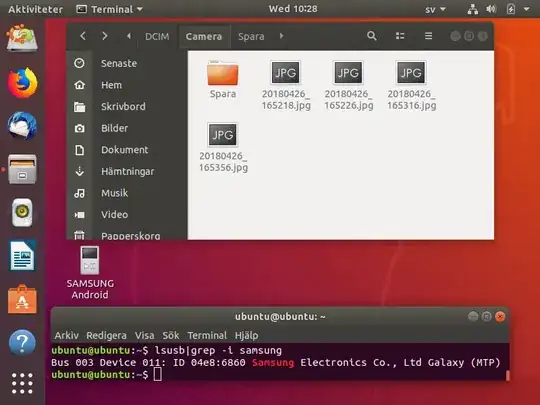Select Hämtningar in the sidebar

pos(127,171)
